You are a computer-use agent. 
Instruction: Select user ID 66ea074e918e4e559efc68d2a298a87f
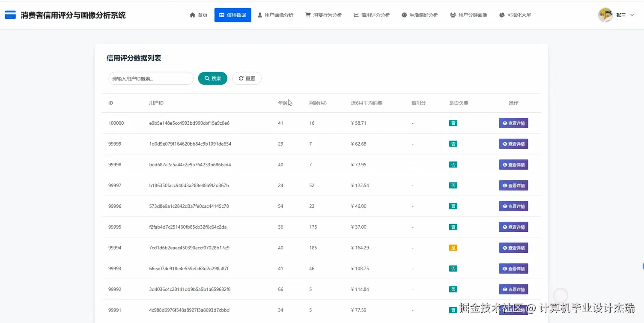pyautogui.click(x=189, y=269)
